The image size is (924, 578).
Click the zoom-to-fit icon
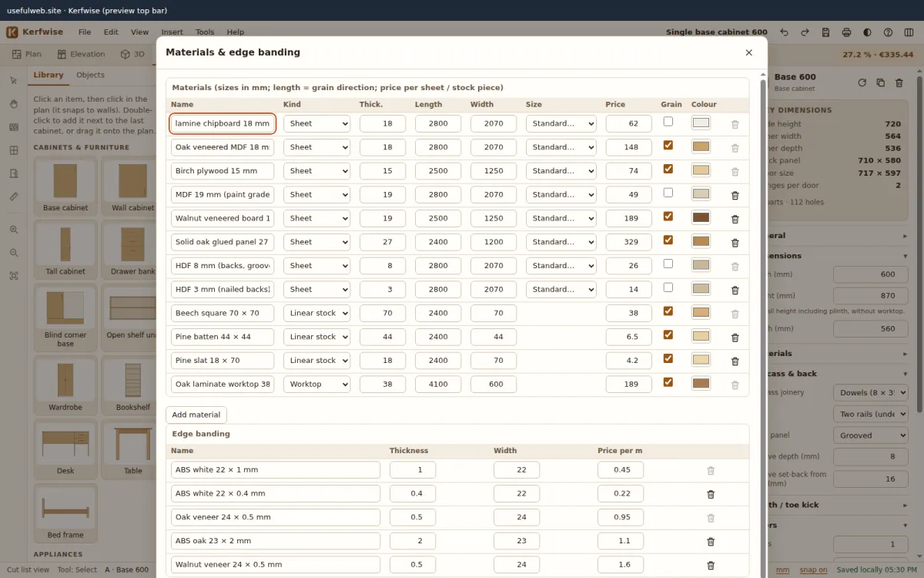tap(13, 275)
